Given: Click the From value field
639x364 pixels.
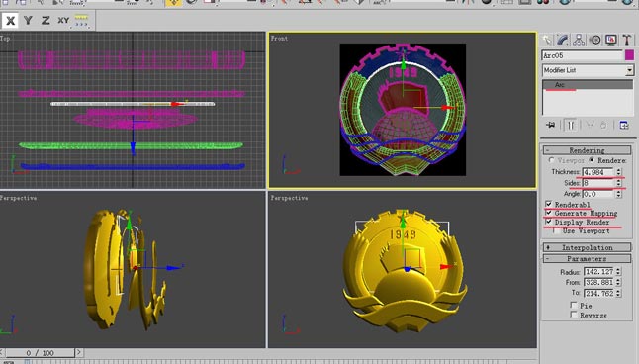Looking at the screenshot, I should [x=599, y=282].
